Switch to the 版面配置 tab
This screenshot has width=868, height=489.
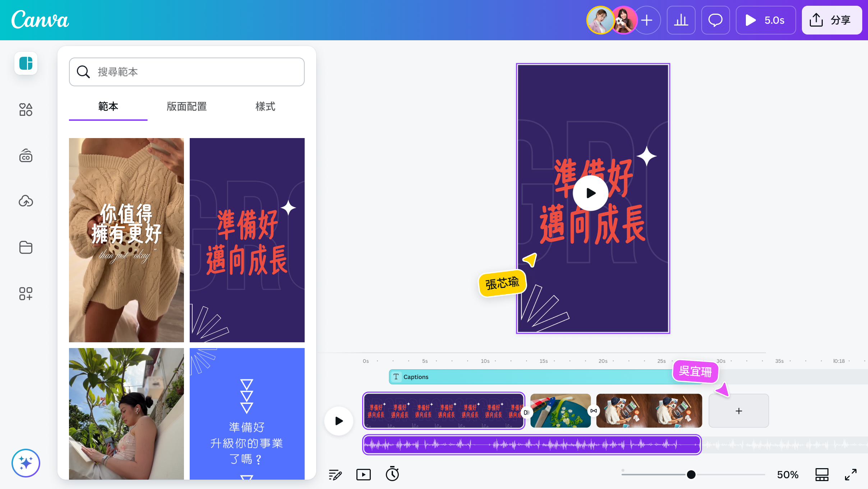[x=187, y=106]
